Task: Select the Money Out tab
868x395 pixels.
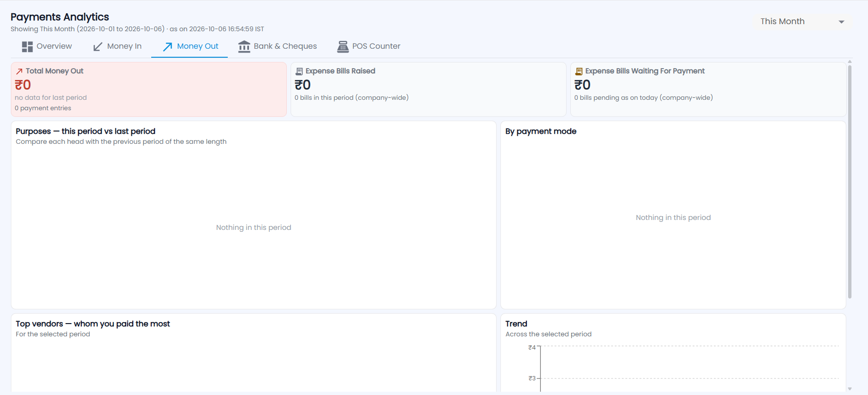Action: tap(190, 46)
